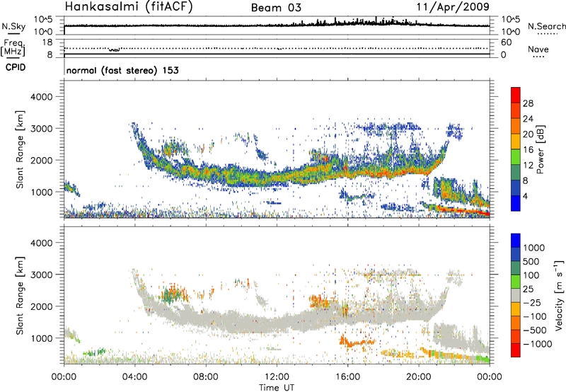The image size is (566, 392).
Task: Click the 04:00 time axis tick label
Action: coord(134,377)
